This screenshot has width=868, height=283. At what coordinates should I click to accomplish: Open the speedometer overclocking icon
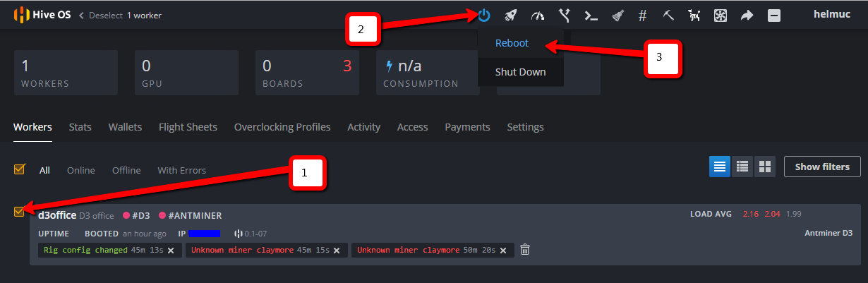pyautogui.click(x=538, y=15)
